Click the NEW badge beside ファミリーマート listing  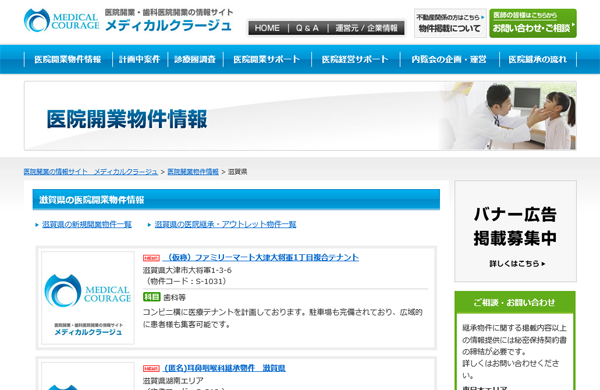click(151, 258)
